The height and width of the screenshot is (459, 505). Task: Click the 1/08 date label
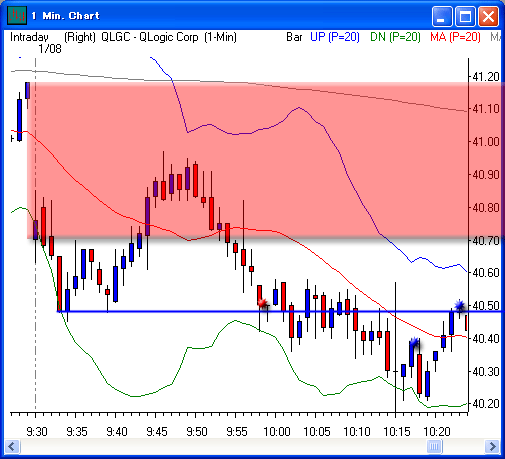[x=50, y=49]
